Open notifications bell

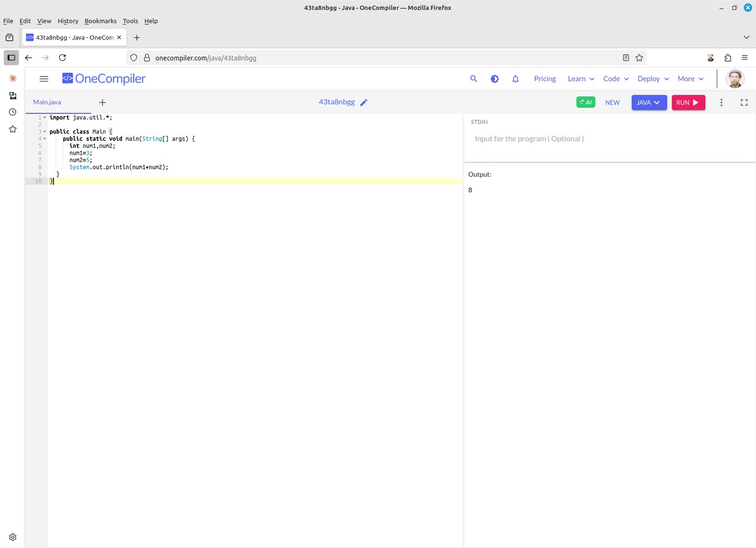pos(515,79)
